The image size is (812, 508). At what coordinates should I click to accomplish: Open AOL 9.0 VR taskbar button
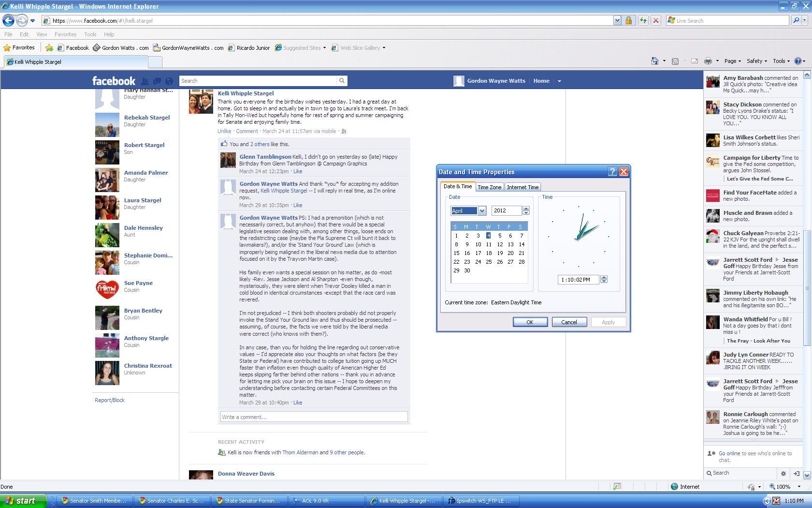click(327, 501)
